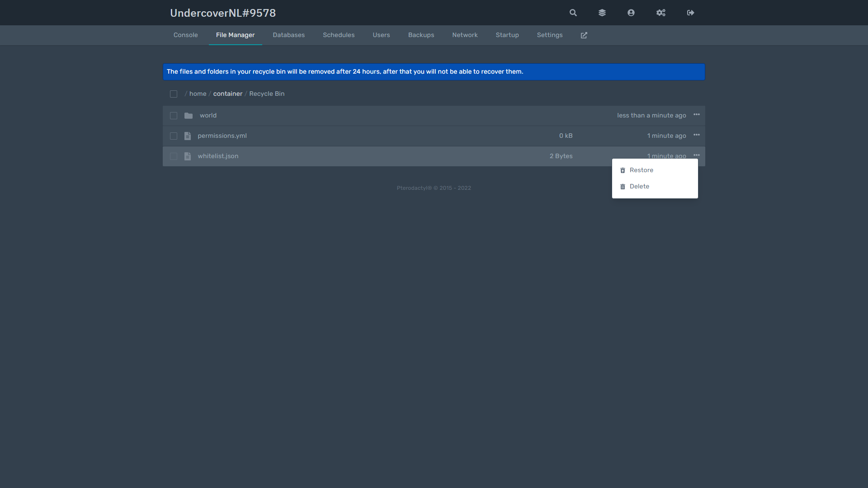This screenshot has height=488, width=868.
Task: Go to the Startup tab
Action: pos(507,35)
